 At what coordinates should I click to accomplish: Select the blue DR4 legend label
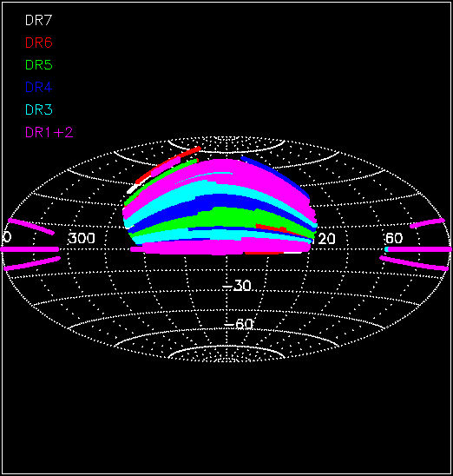39,88
